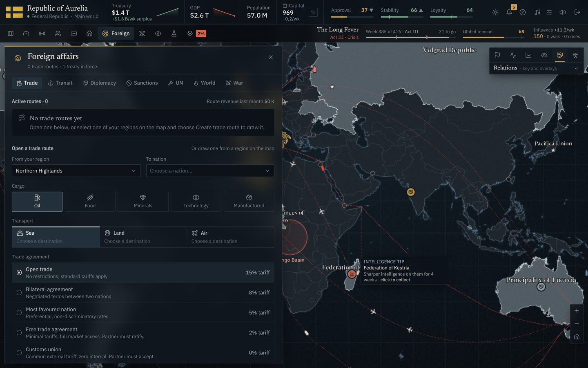Image resolution: width=588 pixels, height=368 pixels.
Task: Open the broadcast signal icon in the toolbar
Action: coord(42,34)
